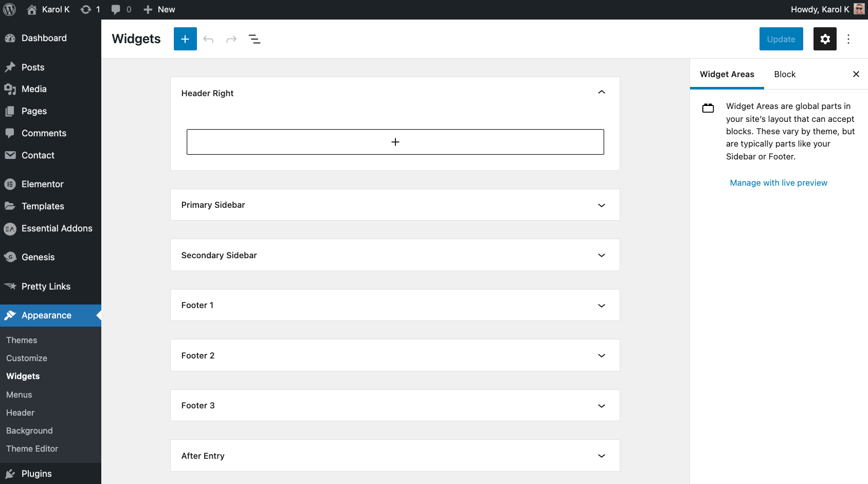This screenshot has height=484, width=868.
Task: Click the Pretty Links star icon
Action: (x=10, y=286)
